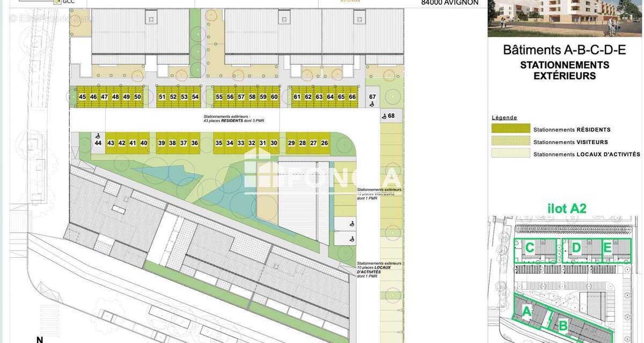
Task: Open the building rendering photo thumbnail
Action: pyautogui.click(x=564, y=18)
